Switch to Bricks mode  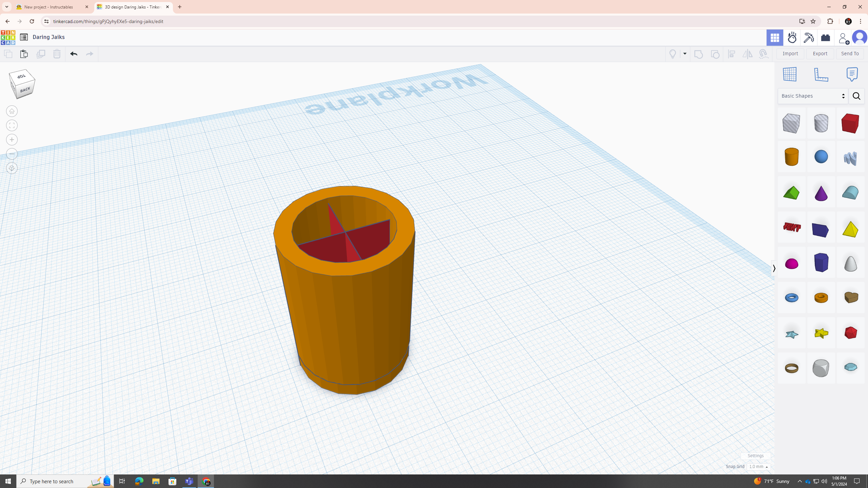click(x=826, y=37)
